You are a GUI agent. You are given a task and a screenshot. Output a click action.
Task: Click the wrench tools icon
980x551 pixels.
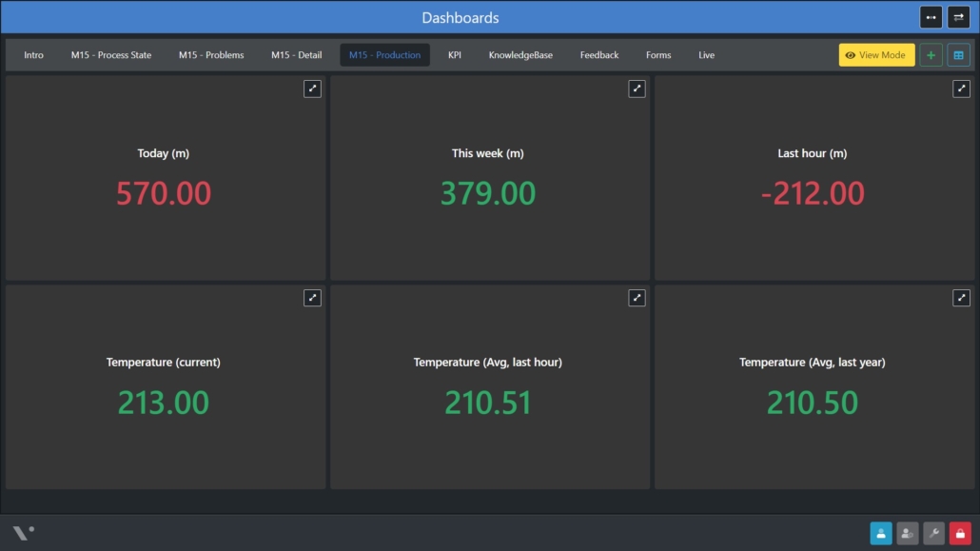(934, 534)
